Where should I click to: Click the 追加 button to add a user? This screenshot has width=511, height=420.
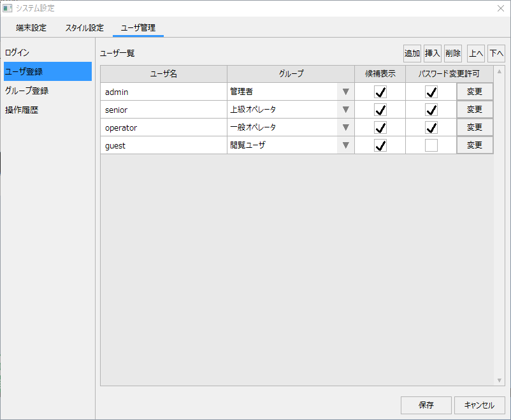tap(412, 53)
